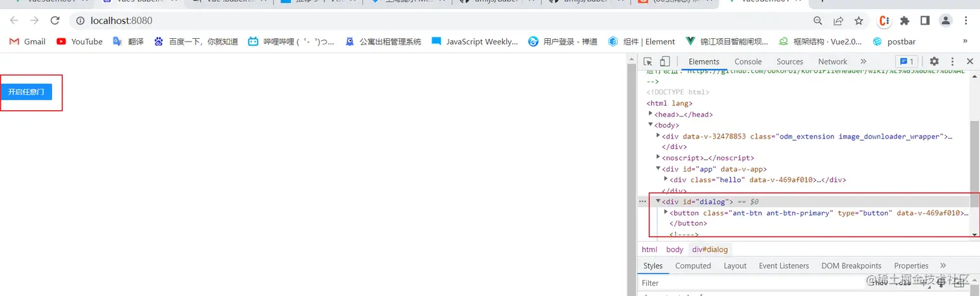This screenshot has width=980, height=296.
Task: Select body in the breadcrumb
Action: point(675,249)
